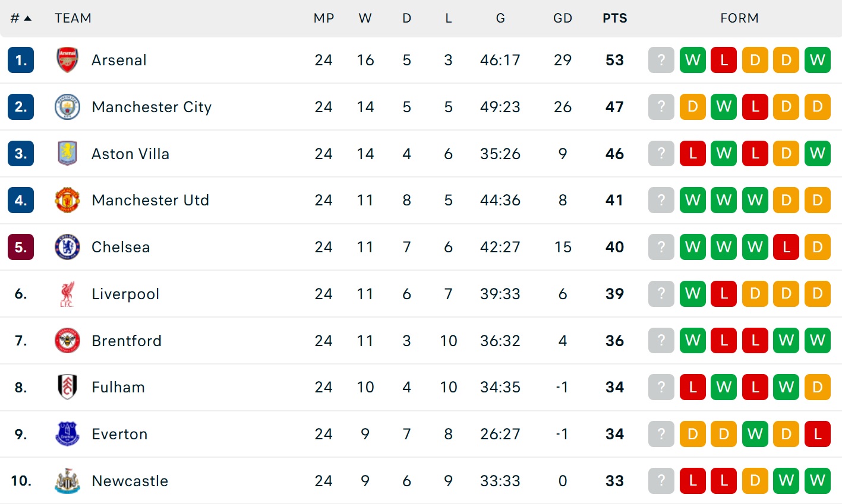This screenshot has width=842, height=504.
Task: Click the Fulham club crest icon
Action: pos(67,387)
